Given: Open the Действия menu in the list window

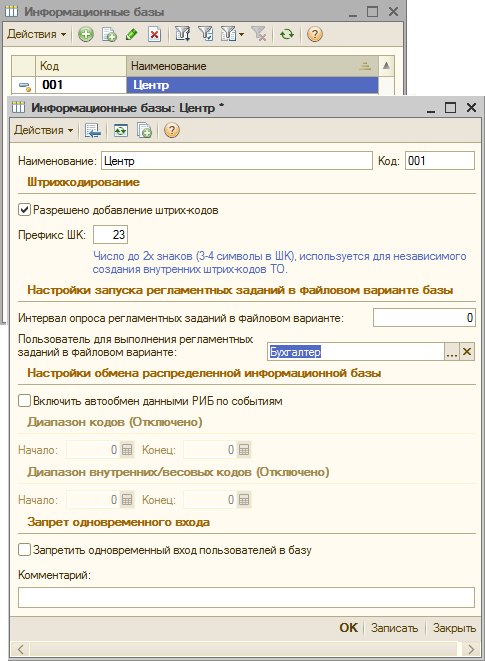Looking at the screenshot, I should click(x=37, y=34).
